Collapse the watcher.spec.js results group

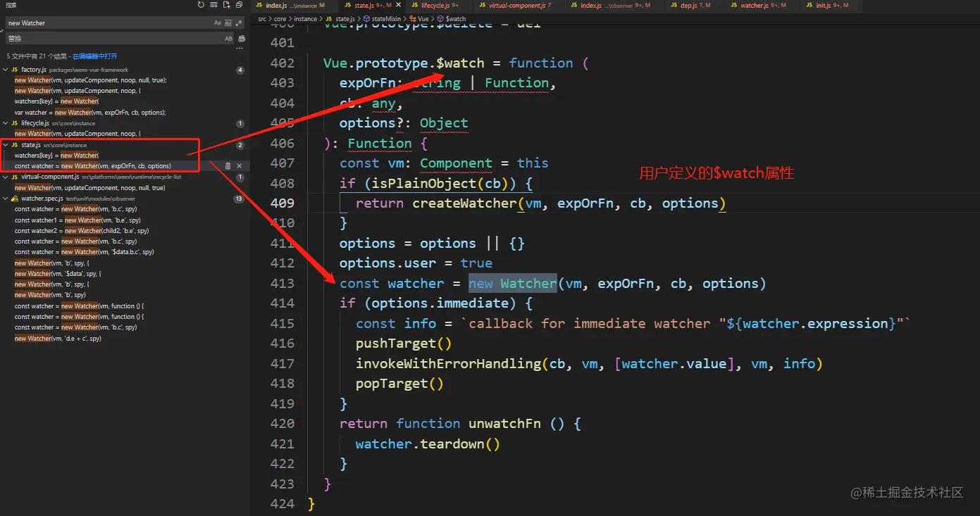coord(6,199)
